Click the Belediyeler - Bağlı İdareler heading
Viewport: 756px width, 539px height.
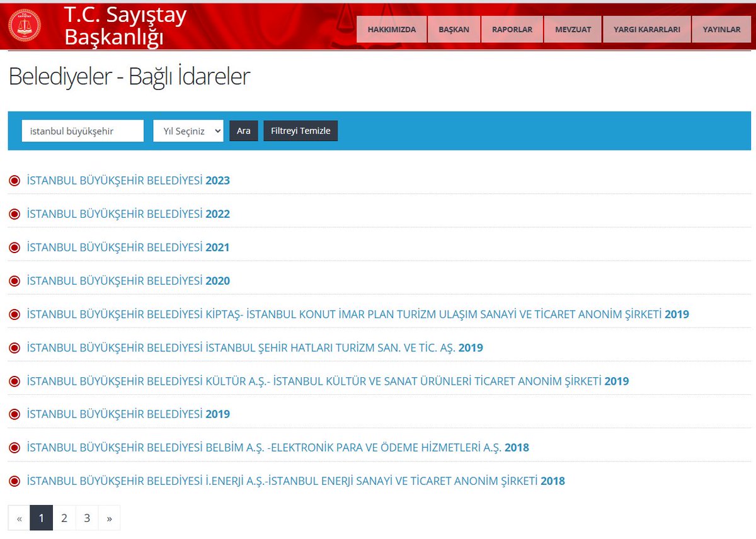129,76
